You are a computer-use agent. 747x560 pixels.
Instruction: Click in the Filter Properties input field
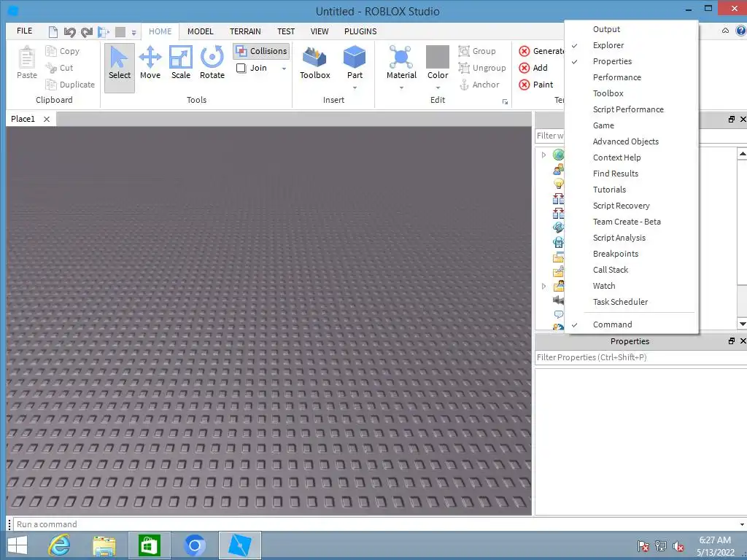640,357
